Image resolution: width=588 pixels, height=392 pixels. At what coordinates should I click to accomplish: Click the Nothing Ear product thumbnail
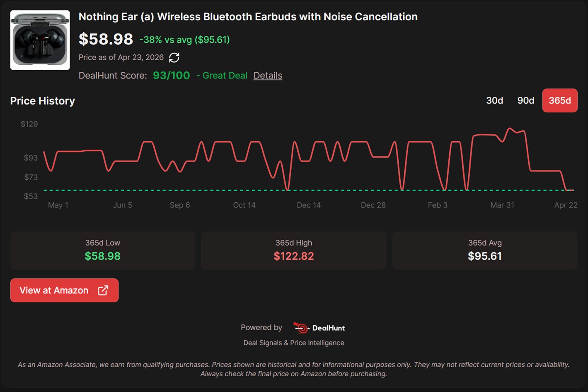coord(40,39)
